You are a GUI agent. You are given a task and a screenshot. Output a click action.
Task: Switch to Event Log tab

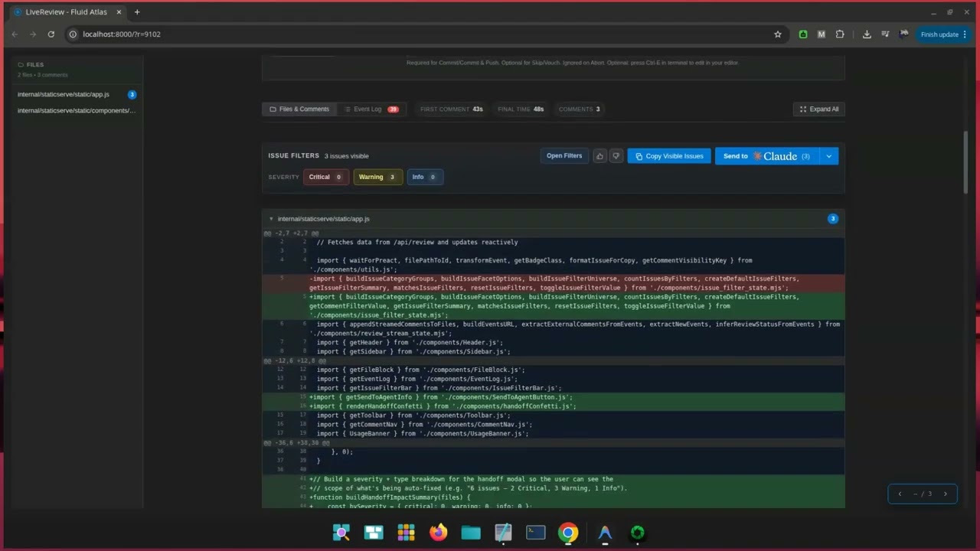pyautogui.click(x=371, y=109)
